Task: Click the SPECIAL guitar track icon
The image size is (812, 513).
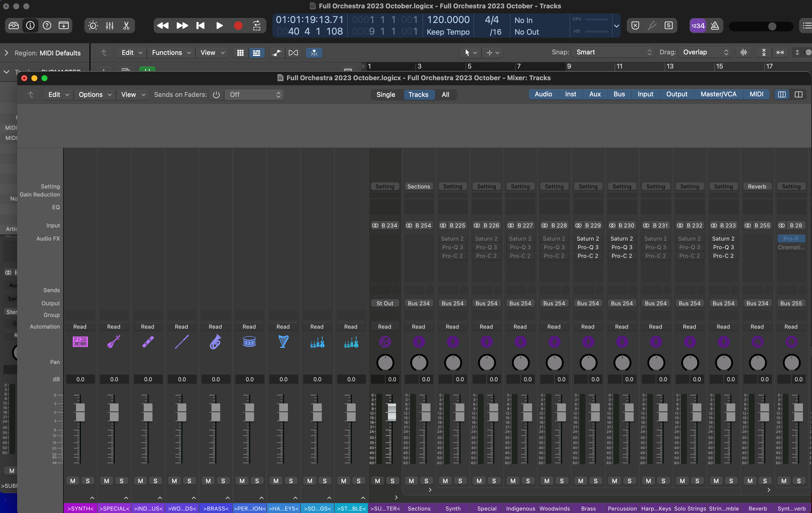Action: (x=114, y=342)
